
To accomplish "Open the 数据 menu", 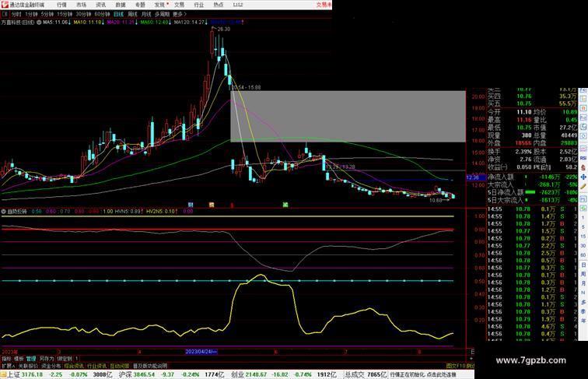I will click(x=121, y=5).
